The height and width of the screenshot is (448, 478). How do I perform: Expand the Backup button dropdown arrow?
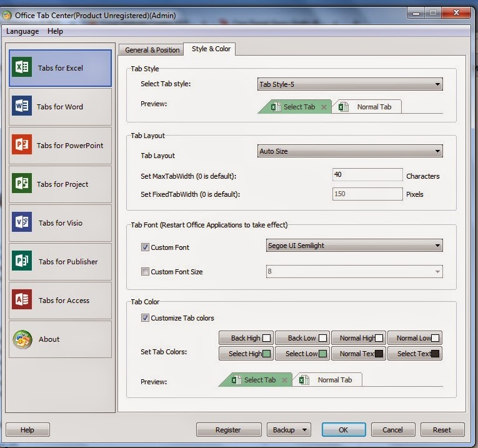[304, 430]
